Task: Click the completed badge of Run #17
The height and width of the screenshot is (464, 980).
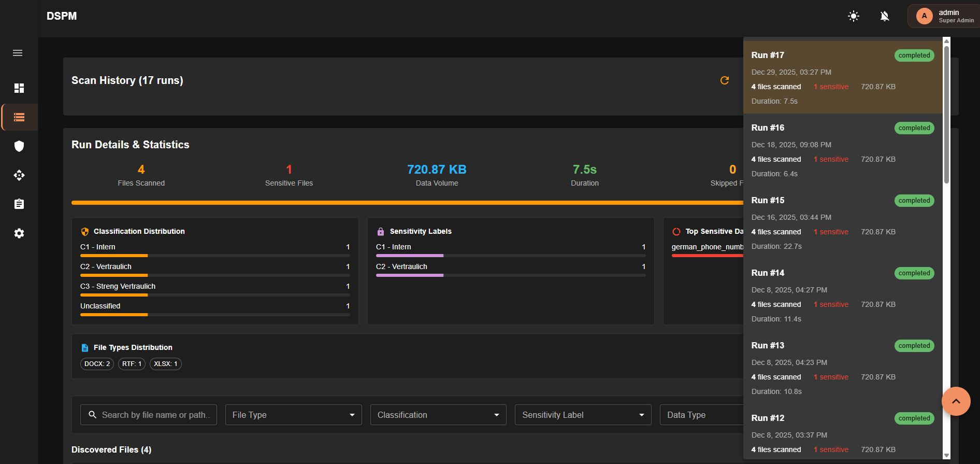Action: (x=914, y=55)
